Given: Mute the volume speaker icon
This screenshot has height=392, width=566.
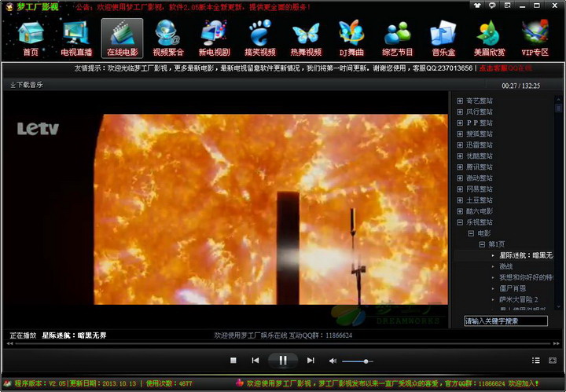Looking at the screenshot, I should (333, 361).
